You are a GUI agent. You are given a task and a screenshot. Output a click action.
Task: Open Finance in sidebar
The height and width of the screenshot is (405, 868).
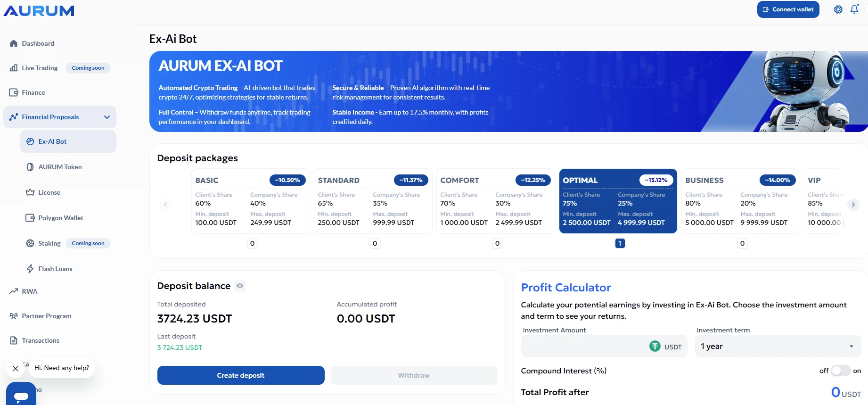pos(33,92)
